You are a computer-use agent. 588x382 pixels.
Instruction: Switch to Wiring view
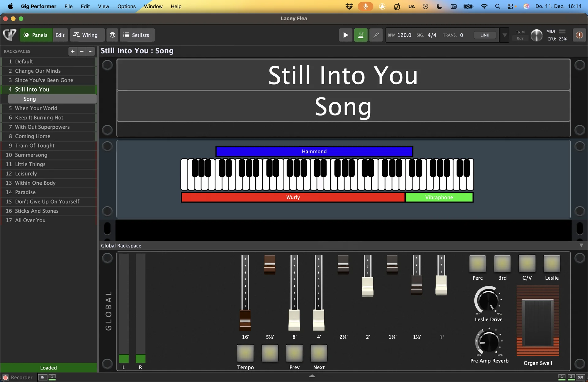[87, 35]
